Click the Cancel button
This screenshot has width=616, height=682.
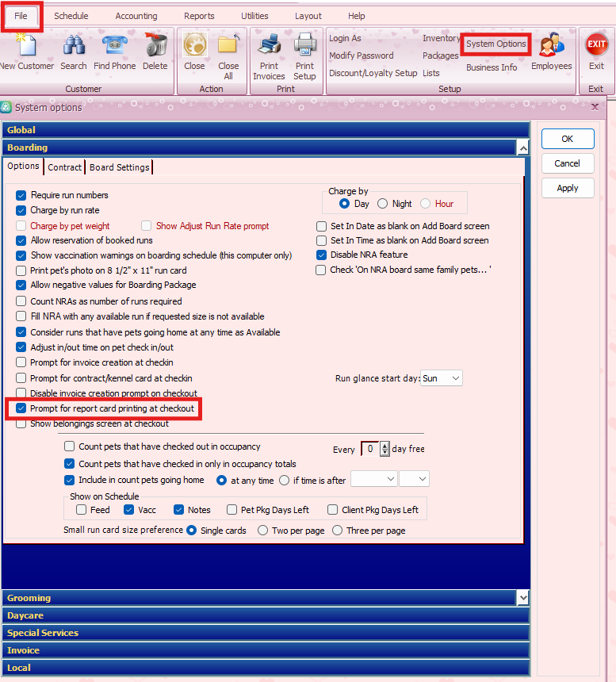pos(568,163)
